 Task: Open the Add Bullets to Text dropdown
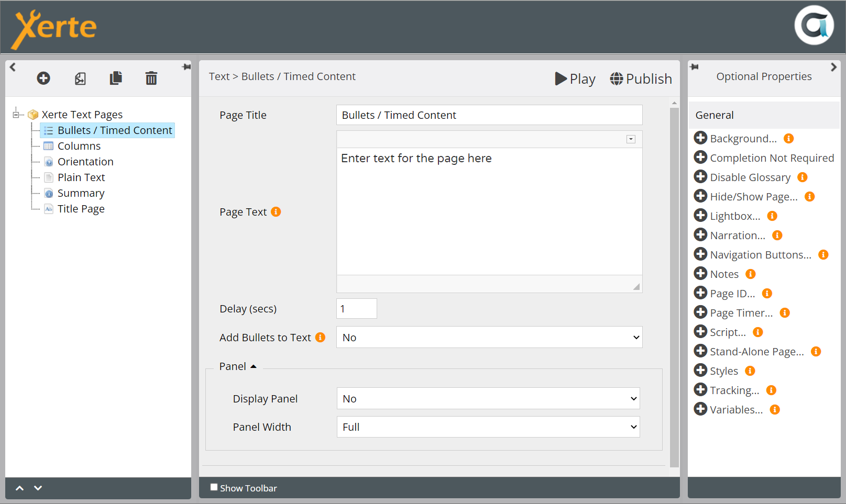(x=489, y=338)
